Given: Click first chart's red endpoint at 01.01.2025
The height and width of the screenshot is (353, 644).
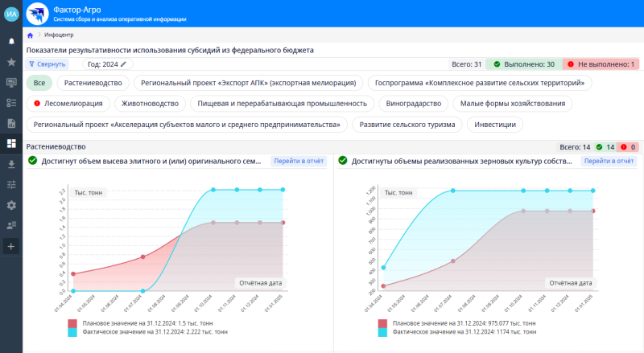Looking at the screenshot, I should pyautogui.click(x=283, y=223).
